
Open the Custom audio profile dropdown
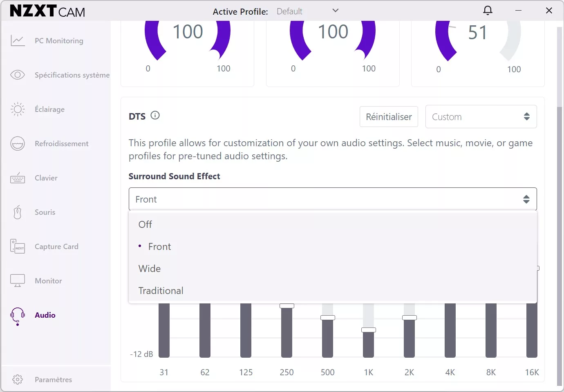481,116
